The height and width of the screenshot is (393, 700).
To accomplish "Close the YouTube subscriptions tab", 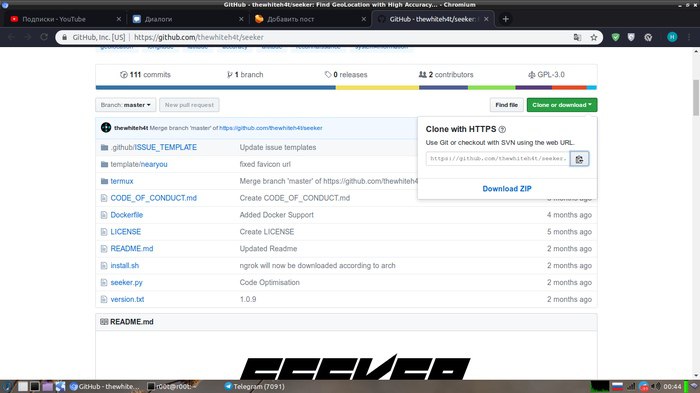I will pos(118,19).
